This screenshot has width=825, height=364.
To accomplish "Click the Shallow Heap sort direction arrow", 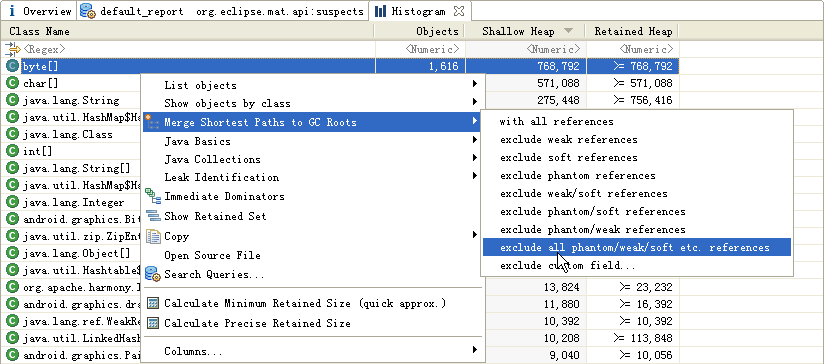I will [x=568, y=31].
